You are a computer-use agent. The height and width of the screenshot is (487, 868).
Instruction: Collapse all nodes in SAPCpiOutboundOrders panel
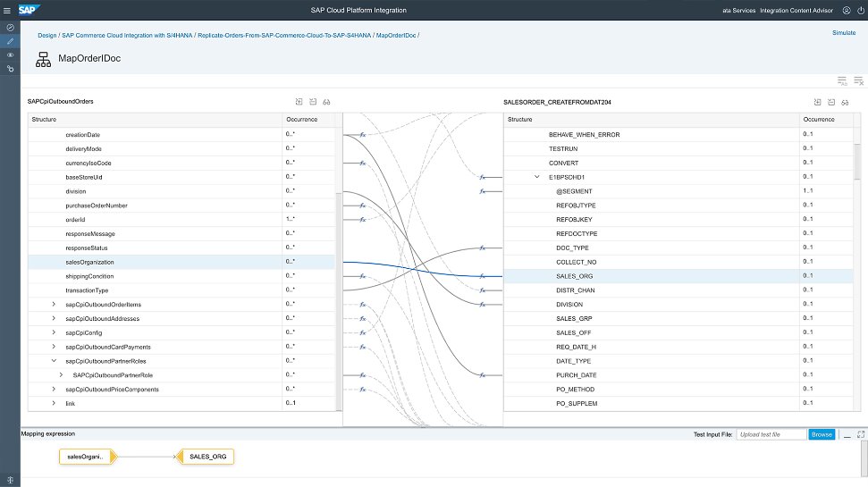click(313, 102)
